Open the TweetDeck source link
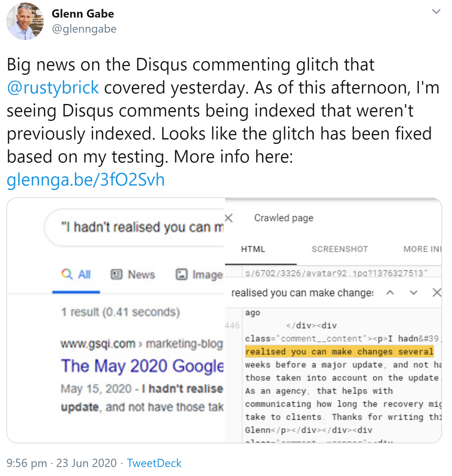Viewport: 452px width, 476px height. pyautogui.click(x=154, y=463)
